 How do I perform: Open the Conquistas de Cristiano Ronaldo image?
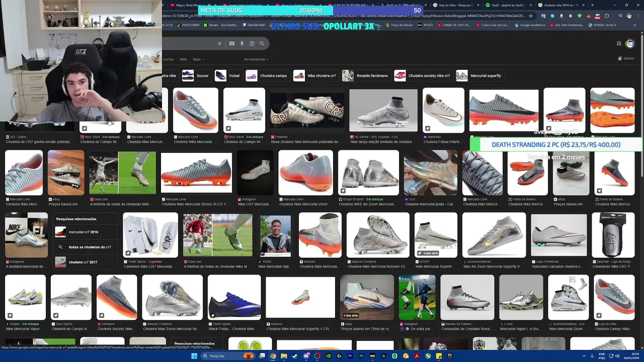coord(467,298)
